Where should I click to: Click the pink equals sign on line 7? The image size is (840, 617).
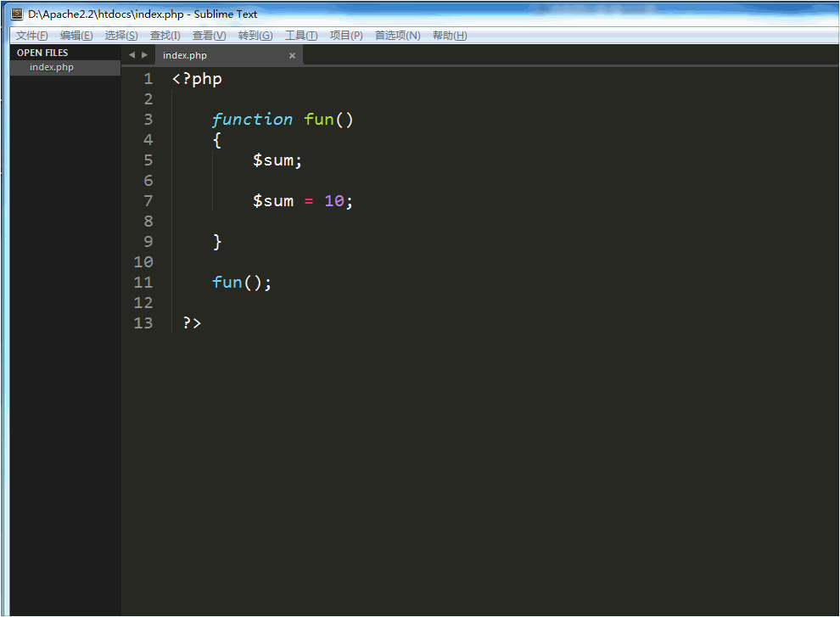[x=309, y=201]
